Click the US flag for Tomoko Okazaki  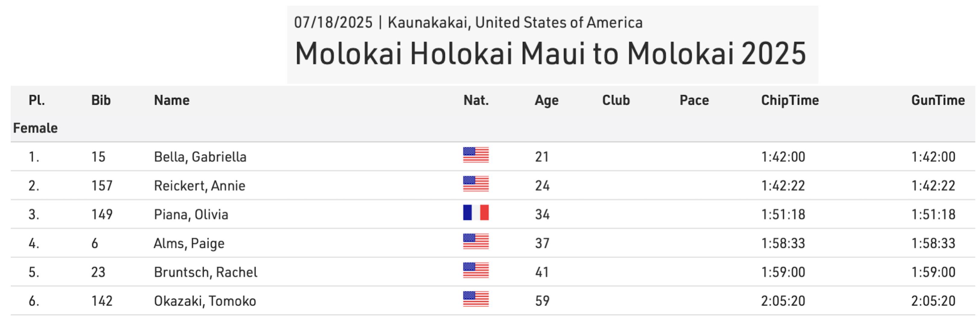click(476, 299)
